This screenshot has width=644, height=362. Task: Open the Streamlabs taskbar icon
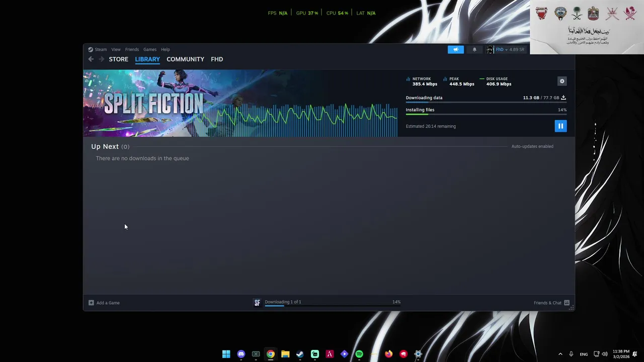(315, 354)
